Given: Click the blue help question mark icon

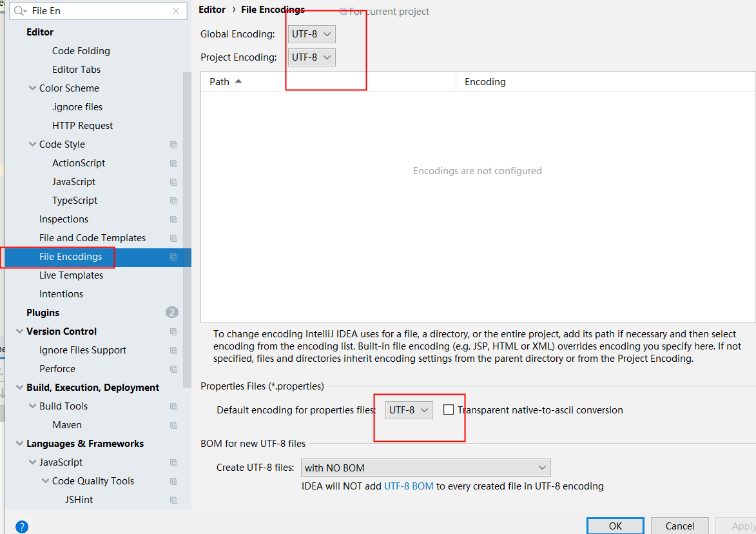Looking at the screenshot, I should 22,527.
